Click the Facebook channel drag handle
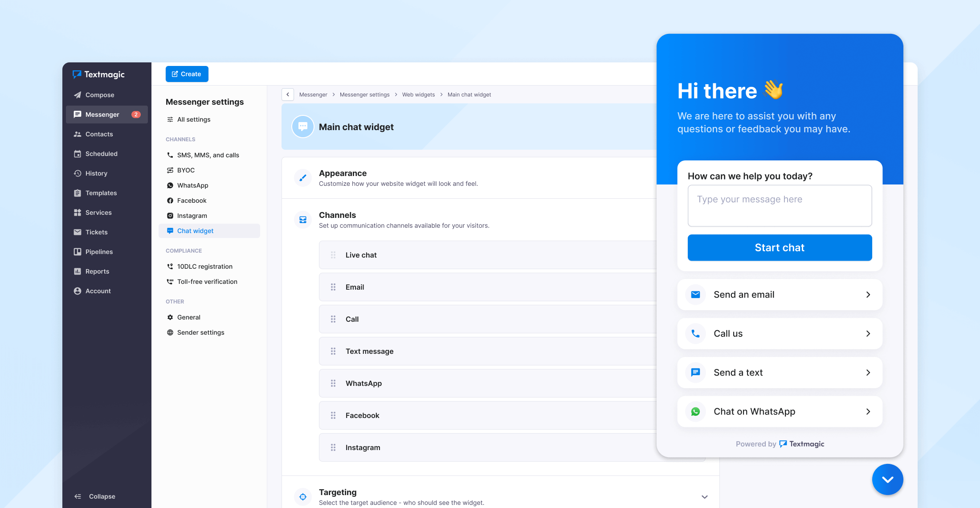 333,415
